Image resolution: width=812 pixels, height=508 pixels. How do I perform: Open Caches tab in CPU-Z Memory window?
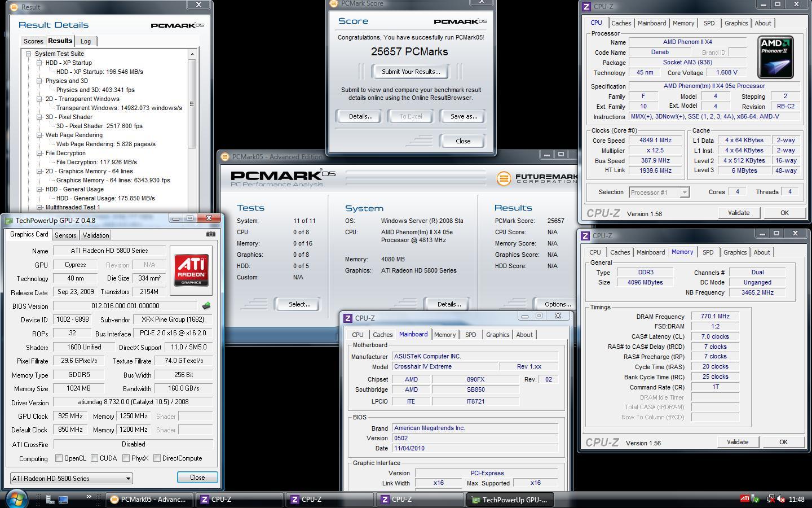click(x=620, y=252)
